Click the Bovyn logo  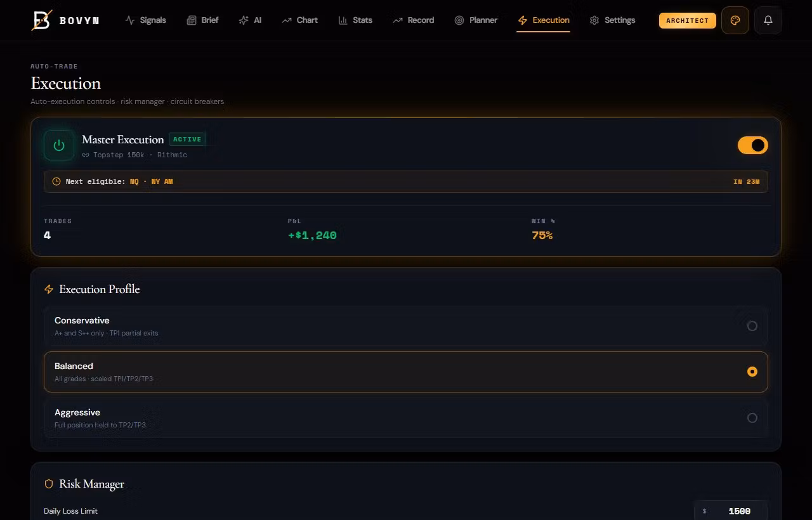[x=40, y=20]
